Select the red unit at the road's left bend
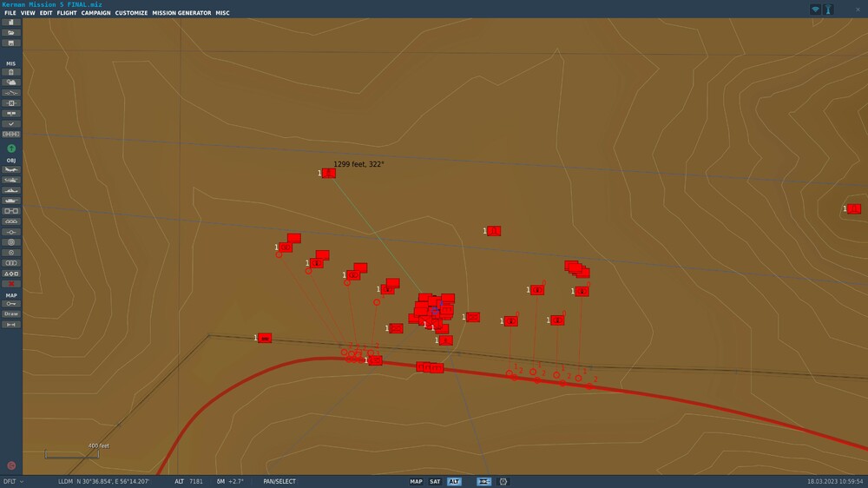This screenshot has width=868, height=488. click(x=265, y=338)
